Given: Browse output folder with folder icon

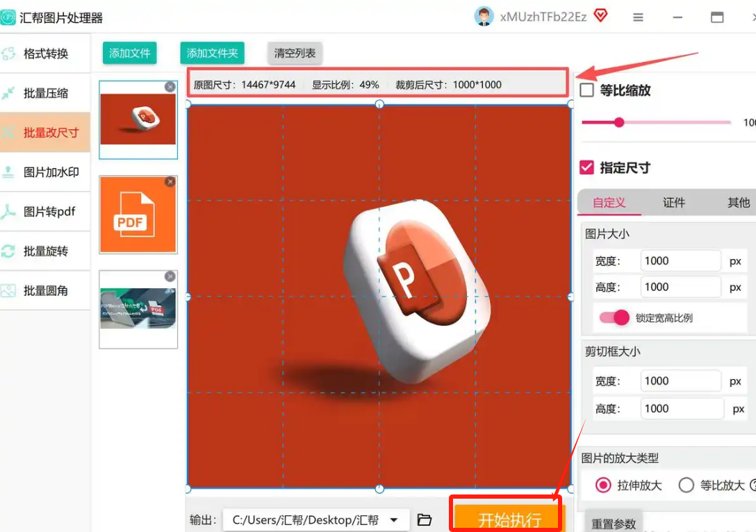Looking at the screenshot, I should tap(425, 519).
